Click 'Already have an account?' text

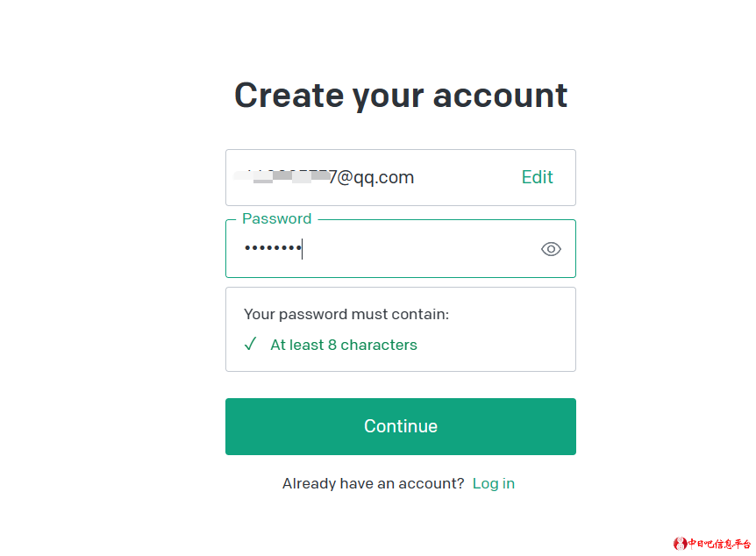(x=373, y=483)
